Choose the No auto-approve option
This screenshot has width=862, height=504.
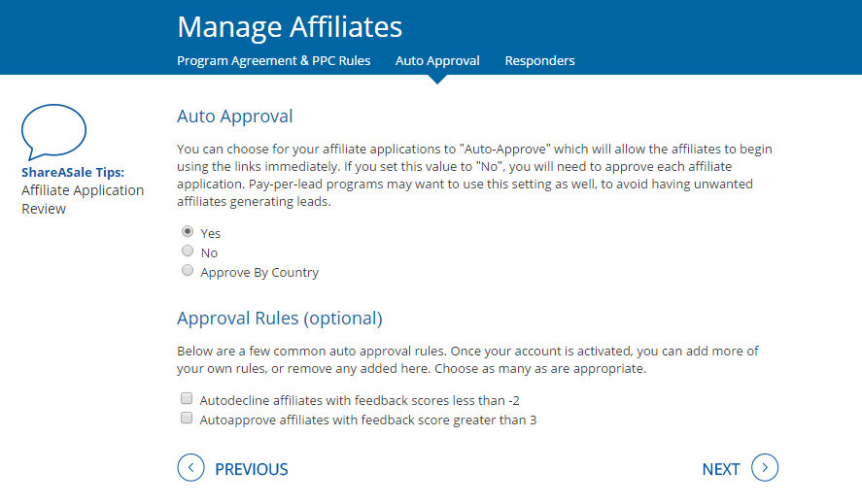(x=188, y=252)
